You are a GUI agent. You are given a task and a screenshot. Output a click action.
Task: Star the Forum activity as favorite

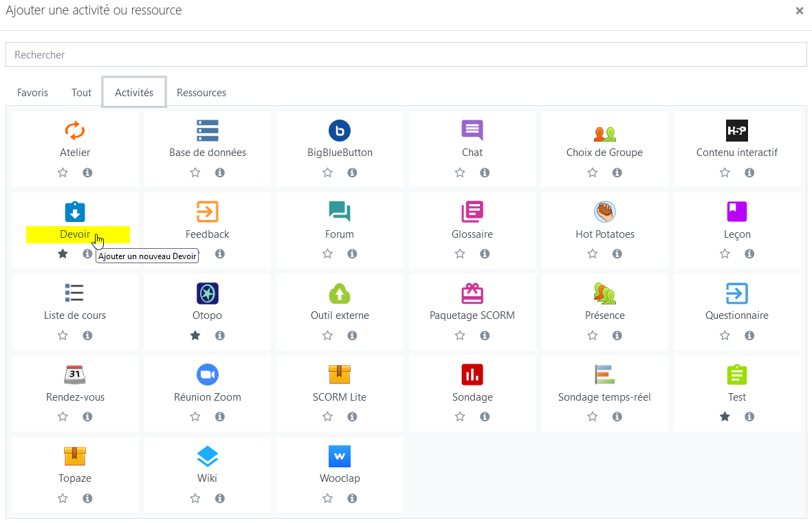(327, 254)
